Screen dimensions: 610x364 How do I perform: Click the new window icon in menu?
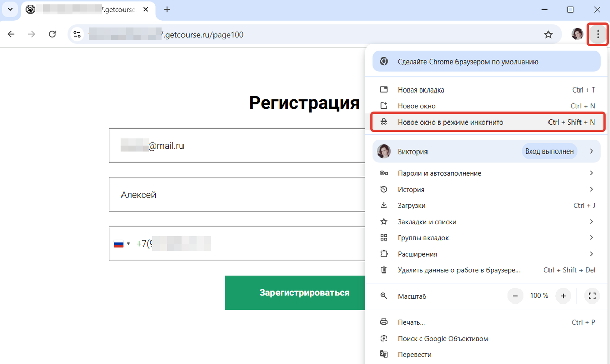click(x=384, y=106)
